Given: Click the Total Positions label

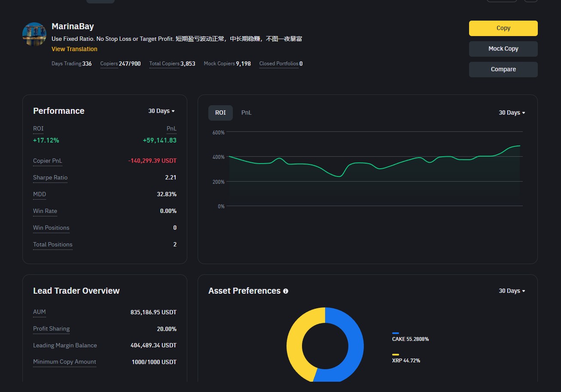Looking at the screenshot, I should pos(53,245).
